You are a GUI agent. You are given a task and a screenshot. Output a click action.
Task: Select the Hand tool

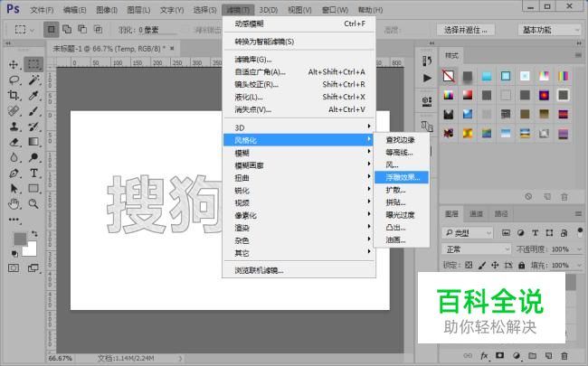click(x=14, y=204)
